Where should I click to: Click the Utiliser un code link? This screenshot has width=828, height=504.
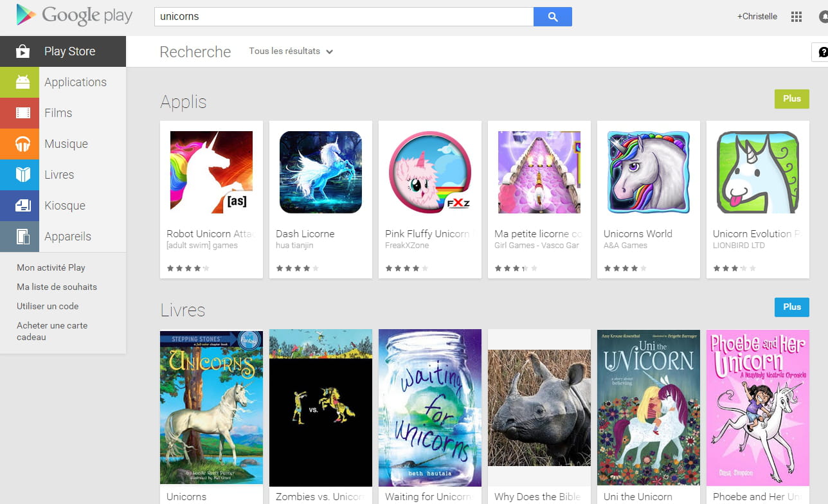click(48, 306)
